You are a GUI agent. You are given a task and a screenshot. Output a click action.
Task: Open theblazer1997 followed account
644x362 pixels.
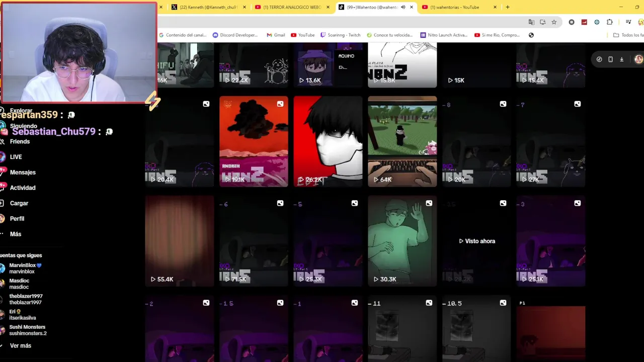[x=22, y=299]
